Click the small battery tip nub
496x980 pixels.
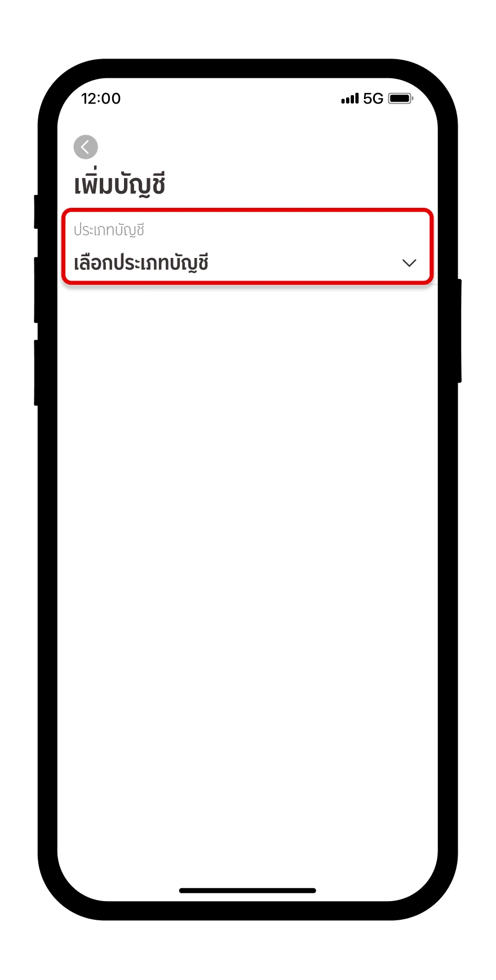point(413,99)
